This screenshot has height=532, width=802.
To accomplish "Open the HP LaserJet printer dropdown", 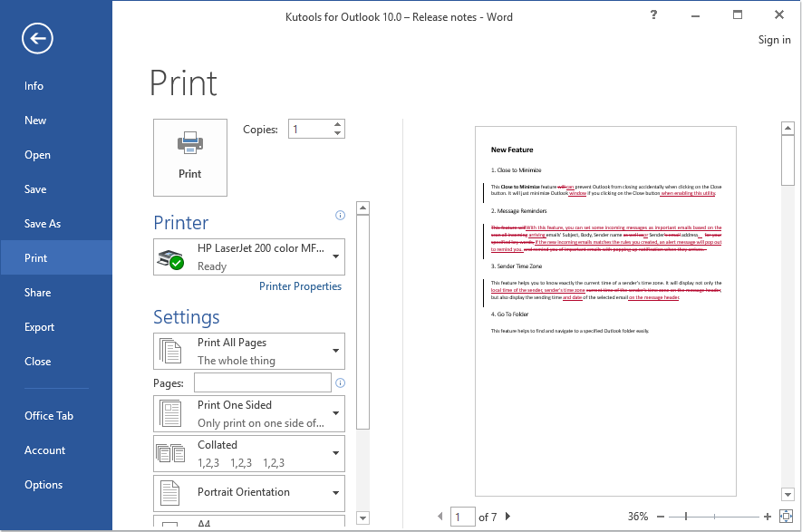I will (248, 257).
